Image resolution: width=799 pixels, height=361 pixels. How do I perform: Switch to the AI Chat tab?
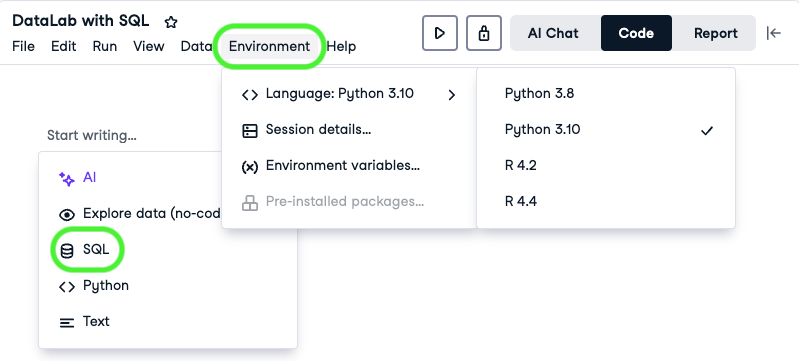[553, 33]
